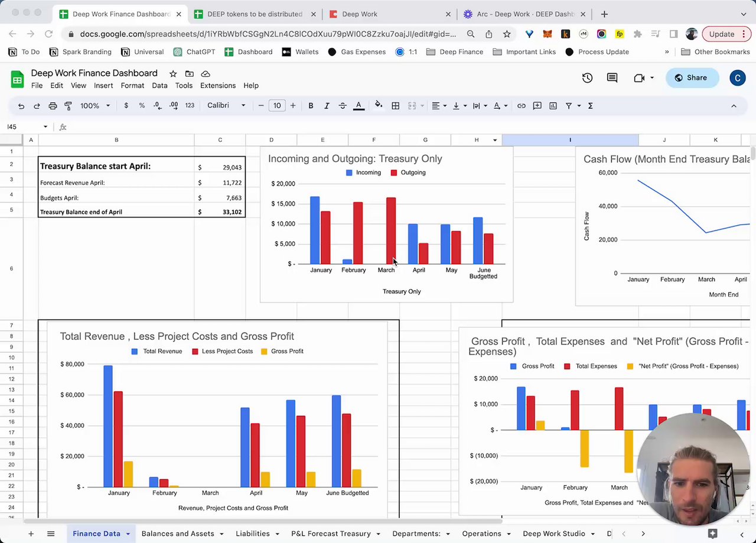This screenshot has height=543, width=756.
Task: Open the fill color paint bucket
Action: click(379, 106)
